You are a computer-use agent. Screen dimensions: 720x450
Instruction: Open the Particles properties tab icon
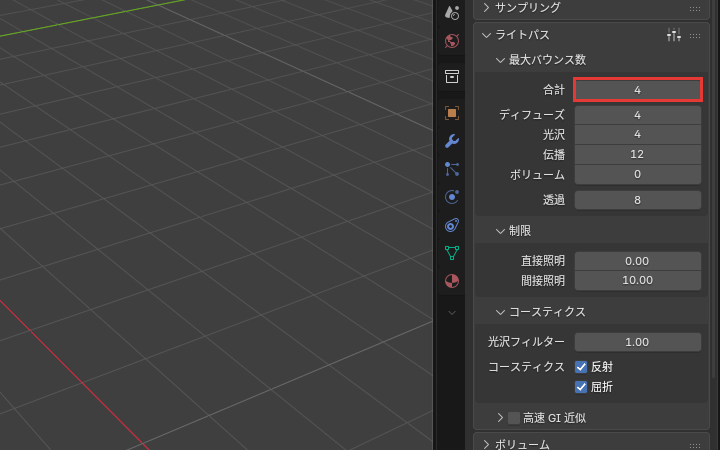pos(452,169)
